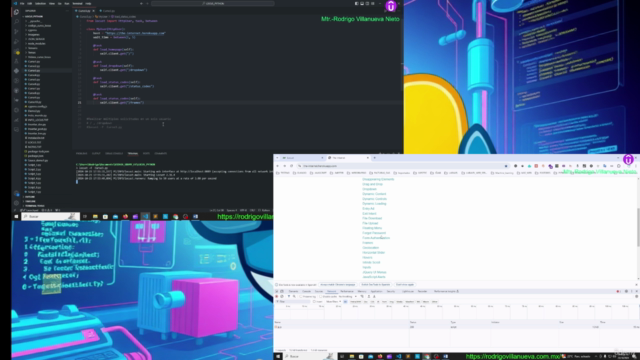Click the Dynamic Loading link on the page
The width and height of the screenshot is (640, 360).
[x=374, y=204]
